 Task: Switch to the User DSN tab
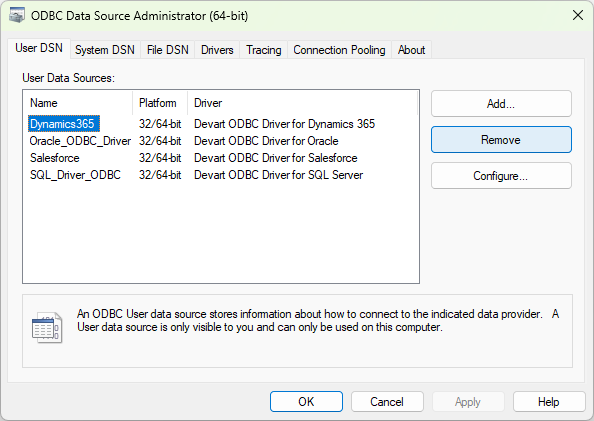point(39,48)
